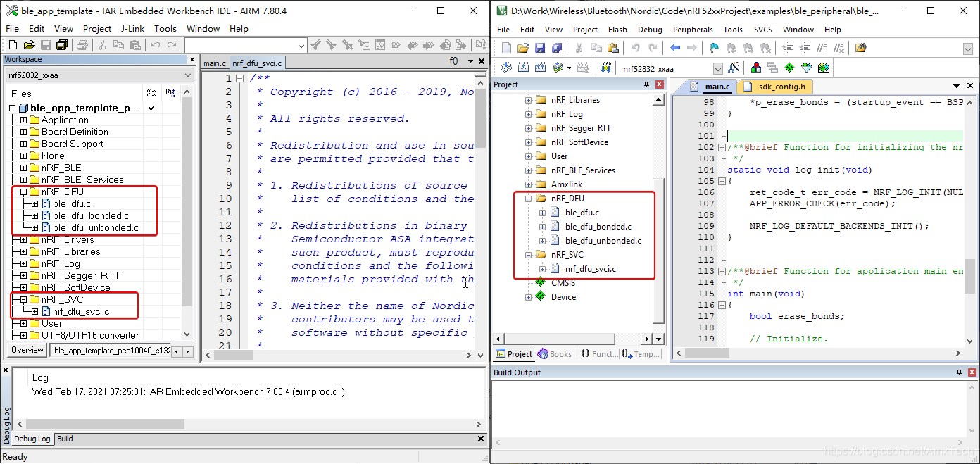Open Peripherals menu in Keil
This screenshot has width=980, height=464.
[693, 30]
